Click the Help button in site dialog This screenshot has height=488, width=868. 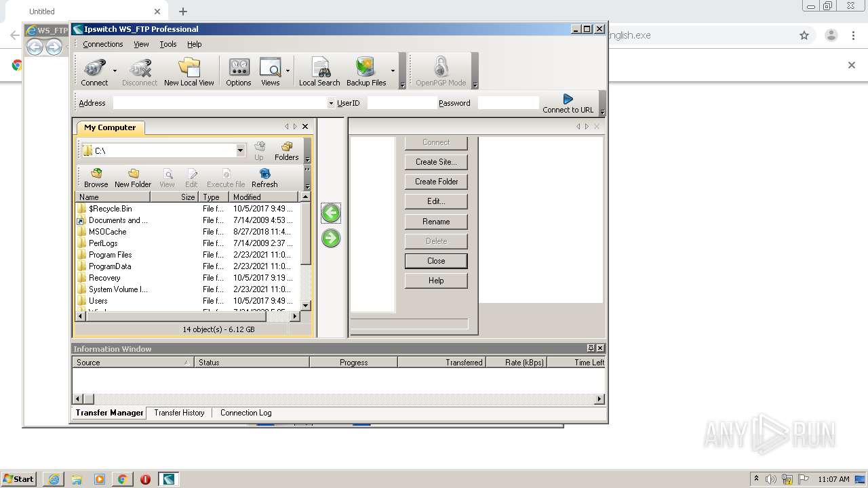436,281
